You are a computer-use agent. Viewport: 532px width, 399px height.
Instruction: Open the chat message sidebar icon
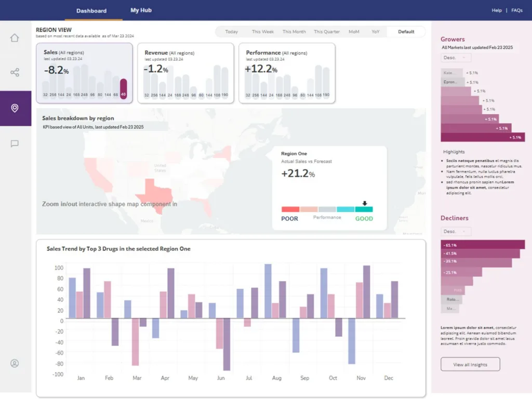[15, 143]
